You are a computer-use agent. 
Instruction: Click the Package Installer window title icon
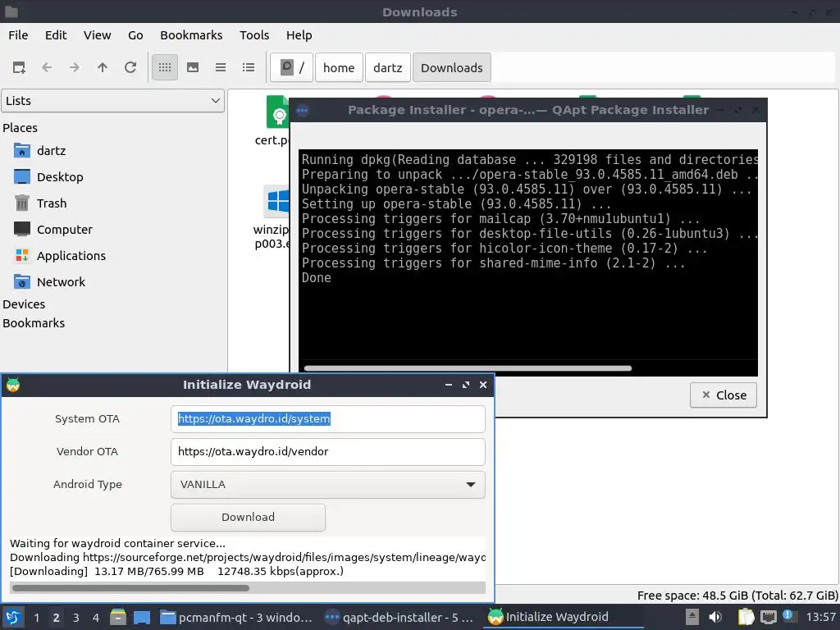pyautogui.click(x=303, y=111)
